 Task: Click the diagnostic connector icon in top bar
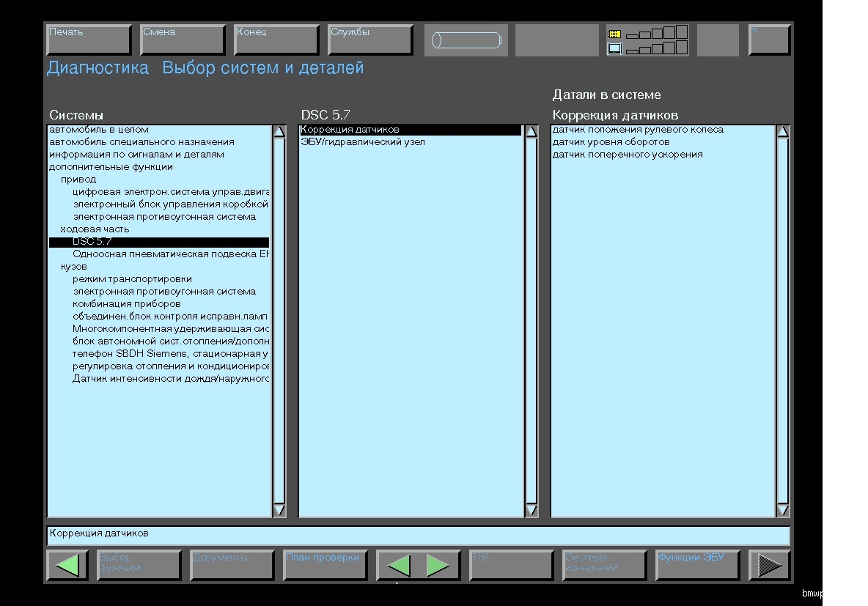click(468, 40)
